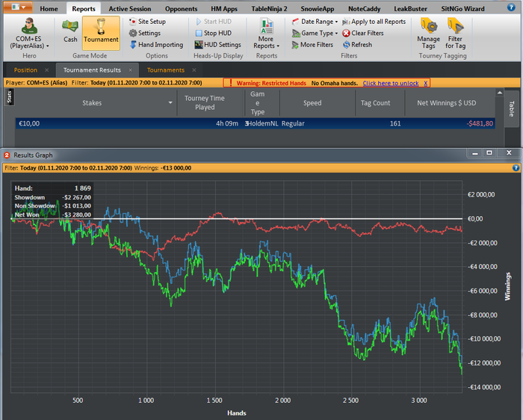The width and height of the screenshot is (523, 420).
Task: Sort by Net Winnings $ USD column
Action: [447, 102]
